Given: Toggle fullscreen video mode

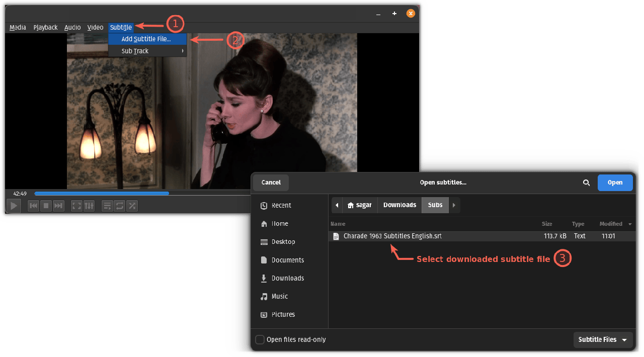Looking at the screenshot, I should [x=76, y=206].
